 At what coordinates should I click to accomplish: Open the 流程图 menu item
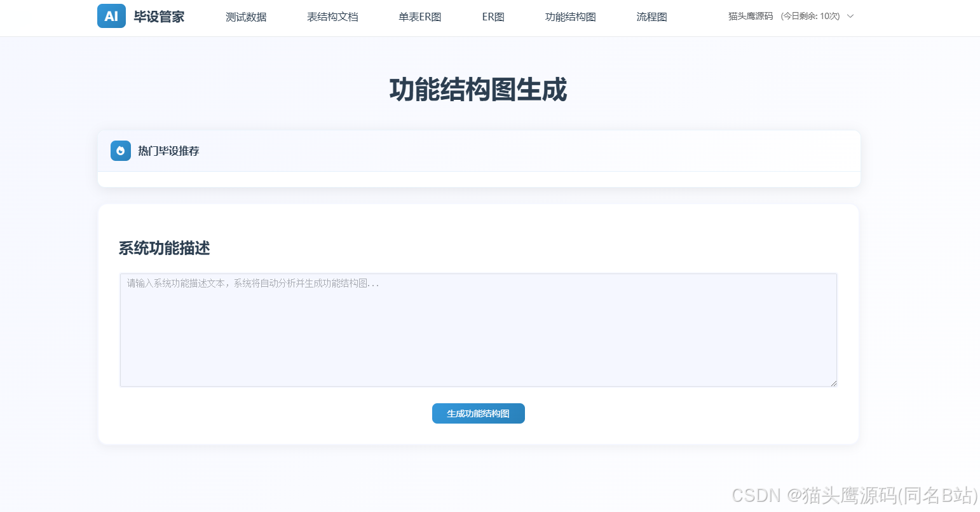[x=652, y=17]
